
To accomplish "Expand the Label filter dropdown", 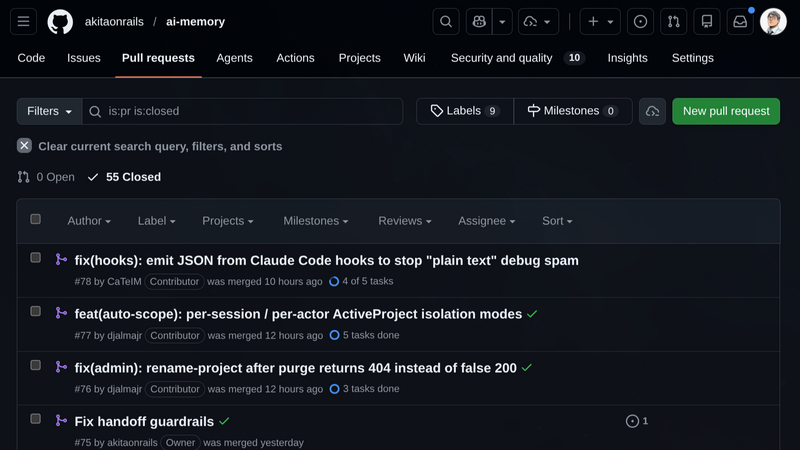I will point(157,221).
